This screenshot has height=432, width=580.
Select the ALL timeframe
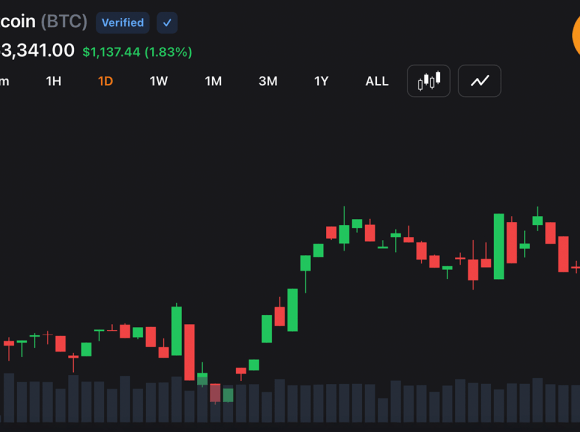pyautogui.click(x=377, y=81)
